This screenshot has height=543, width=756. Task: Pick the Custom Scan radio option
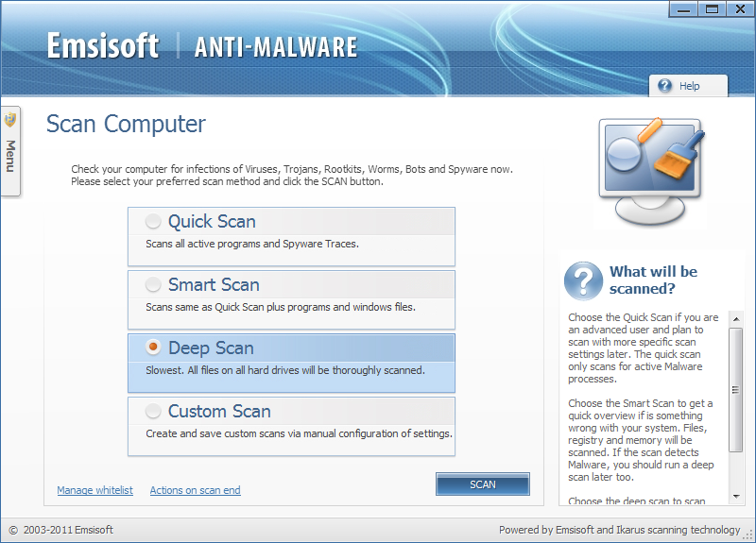[x=153, y=412]
